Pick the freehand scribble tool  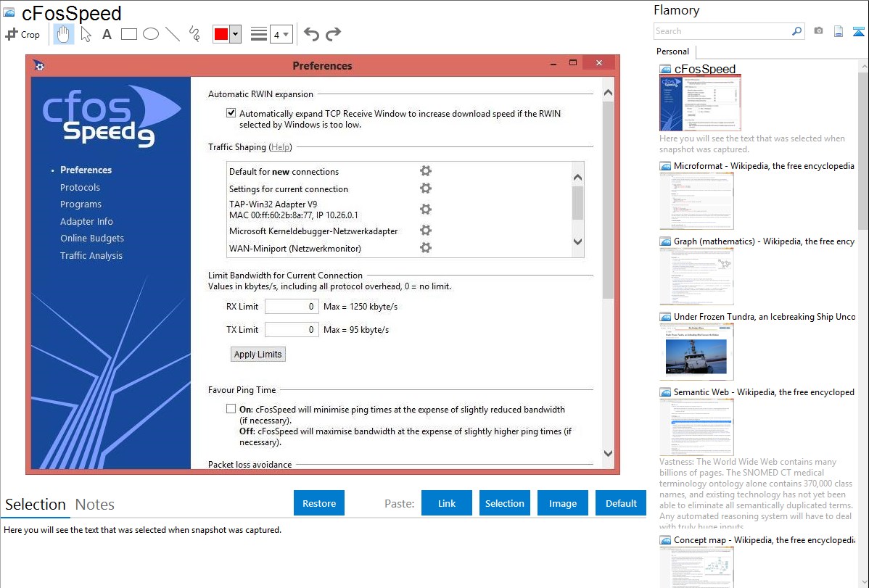(x=194, y=34)
